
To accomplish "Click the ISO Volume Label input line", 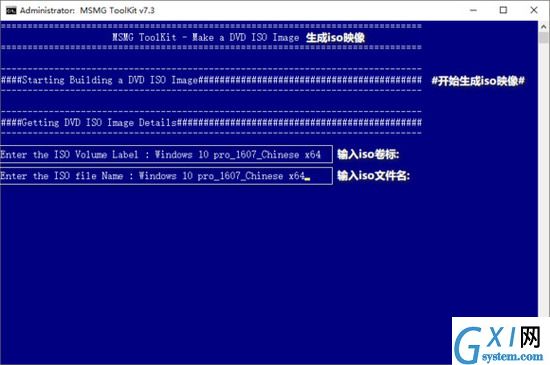I will 166,154.
